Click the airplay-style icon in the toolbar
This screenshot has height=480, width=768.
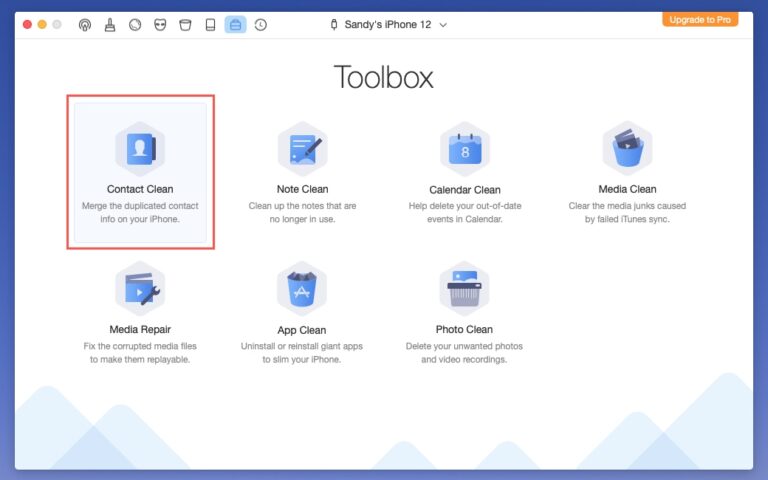(85, 24)
